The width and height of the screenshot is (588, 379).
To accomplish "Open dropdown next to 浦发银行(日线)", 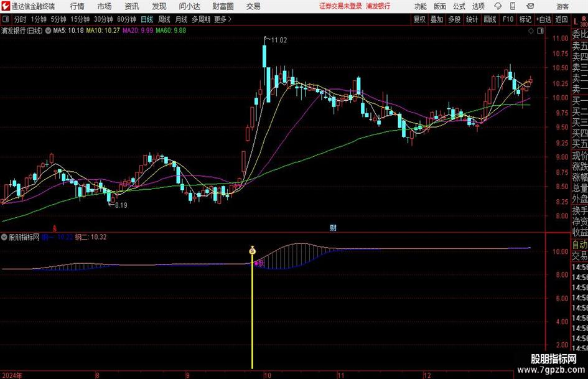I will (x=48, y=30).
